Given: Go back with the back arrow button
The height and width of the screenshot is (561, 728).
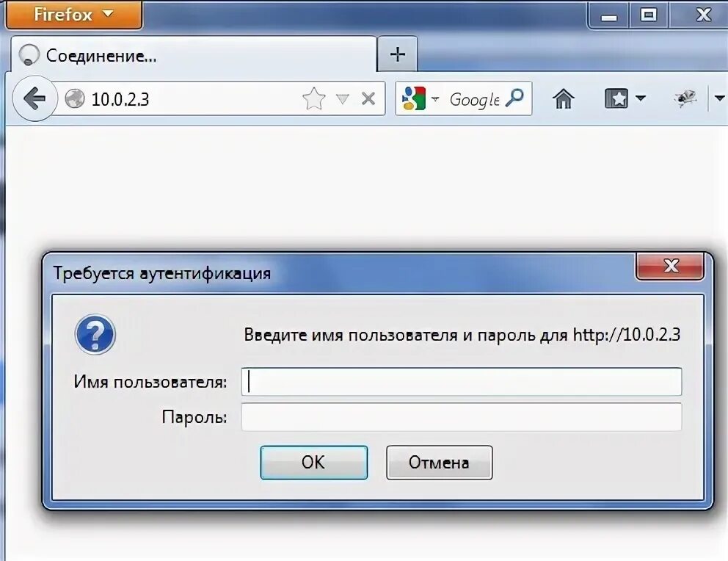Looking at the screenshot, I should pyautogui.click(x=34, y=98).
